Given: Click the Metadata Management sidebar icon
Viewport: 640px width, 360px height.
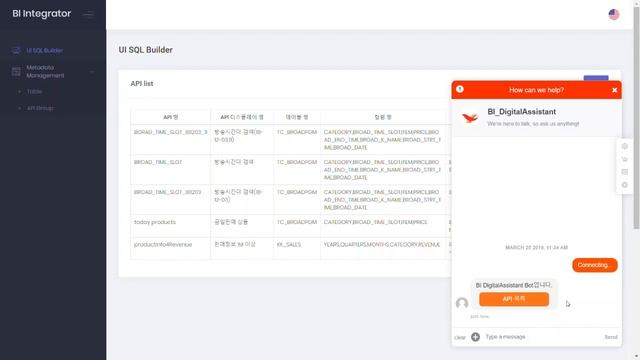Looking at the screenshot, I should click(16, 72).
